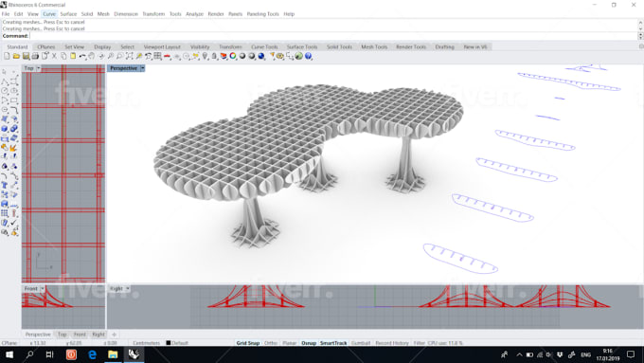
Task: Toggle Gumball in status bar
Action: point(361,343)
